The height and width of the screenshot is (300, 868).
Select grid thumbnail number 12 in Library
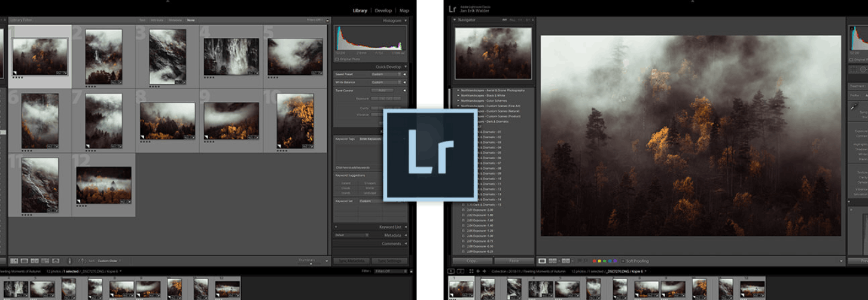click(x=103, y=185)
